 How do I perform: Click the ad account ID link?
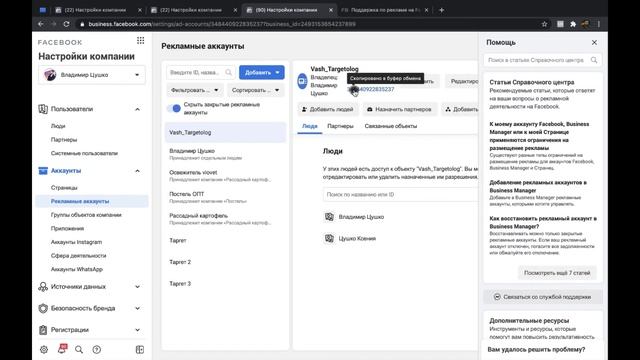[371, 89]
